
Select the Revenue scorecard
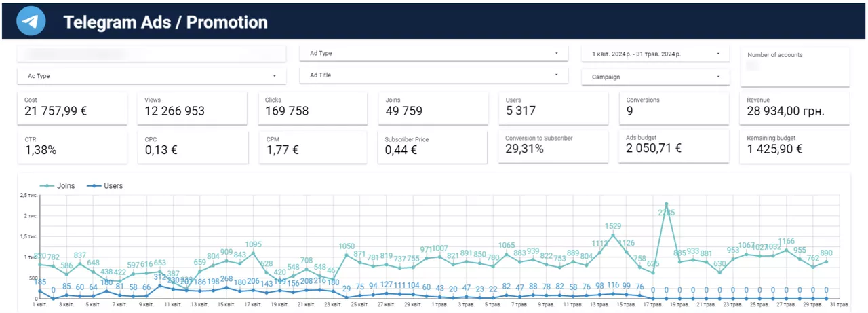click(x=794, y=109)
